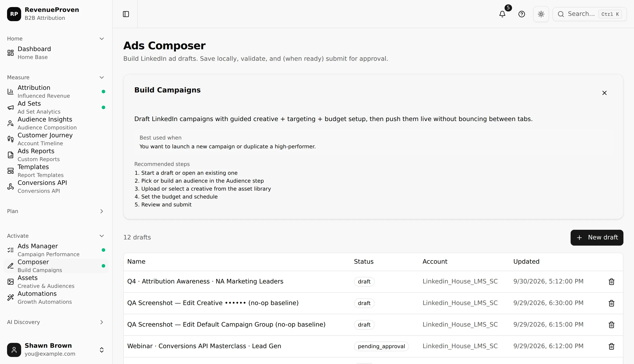Open the help question mark icon

tap(522, 14)
